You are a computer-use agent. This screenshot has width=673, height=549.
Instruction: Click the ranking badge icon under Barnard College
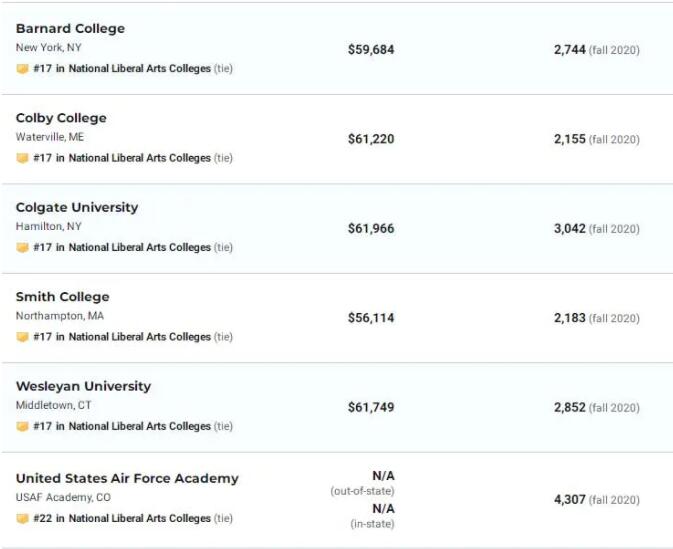[22, 69]
